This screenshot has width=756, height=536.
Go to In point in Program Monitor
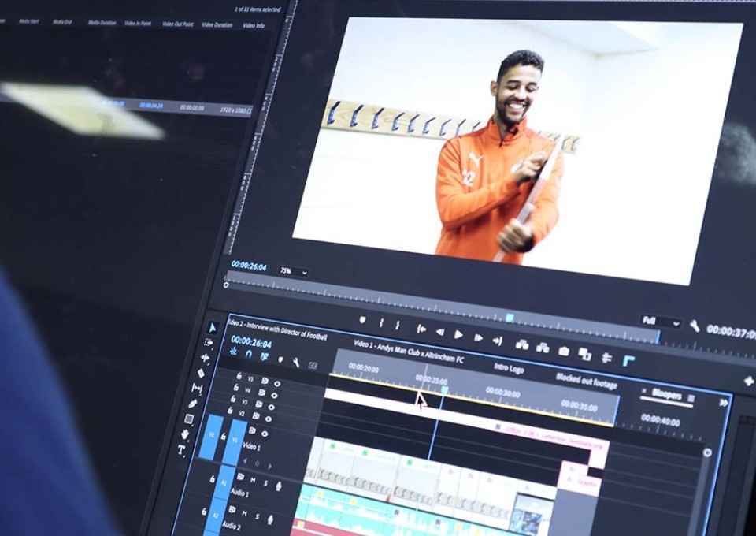click(421, 329)
